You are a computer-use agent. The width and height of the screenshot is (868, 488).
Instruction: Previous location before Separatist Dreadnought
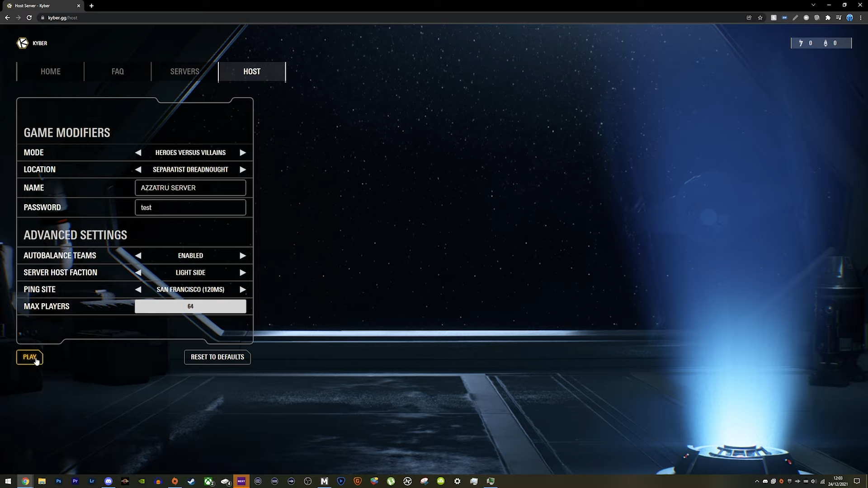[138, 169]
